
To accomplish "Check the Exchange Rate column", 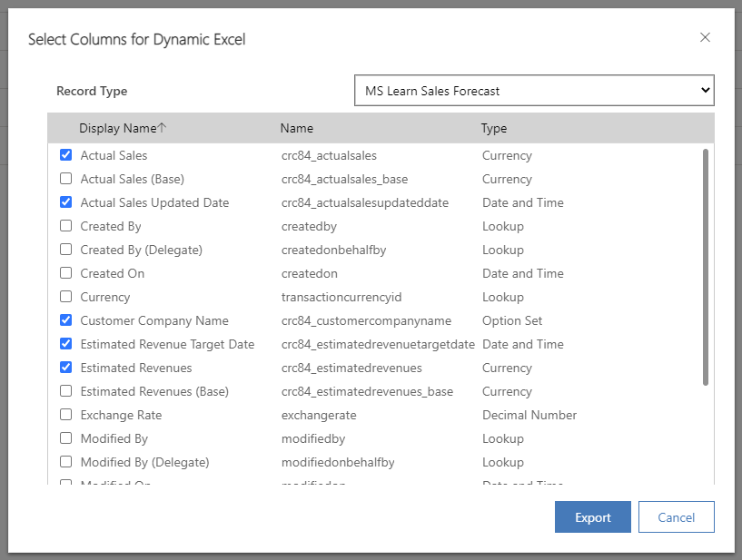I will (65, 415).
